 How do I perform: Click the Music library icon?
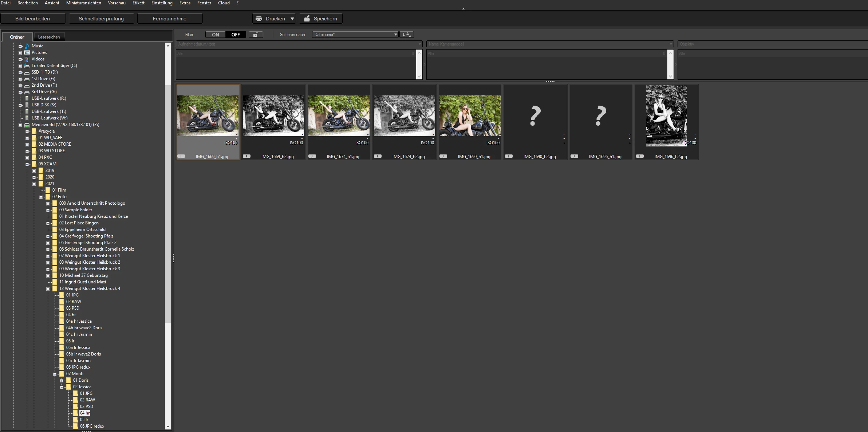27,46
